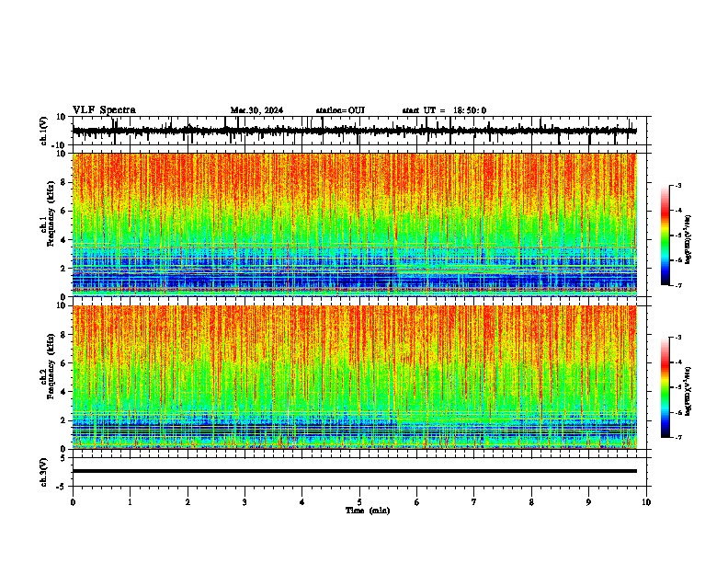Image resolution: width=728 pixels, height=563 pixels.
Task: Select the "start UT = 18:50:0" text
Action: point(444,110)
